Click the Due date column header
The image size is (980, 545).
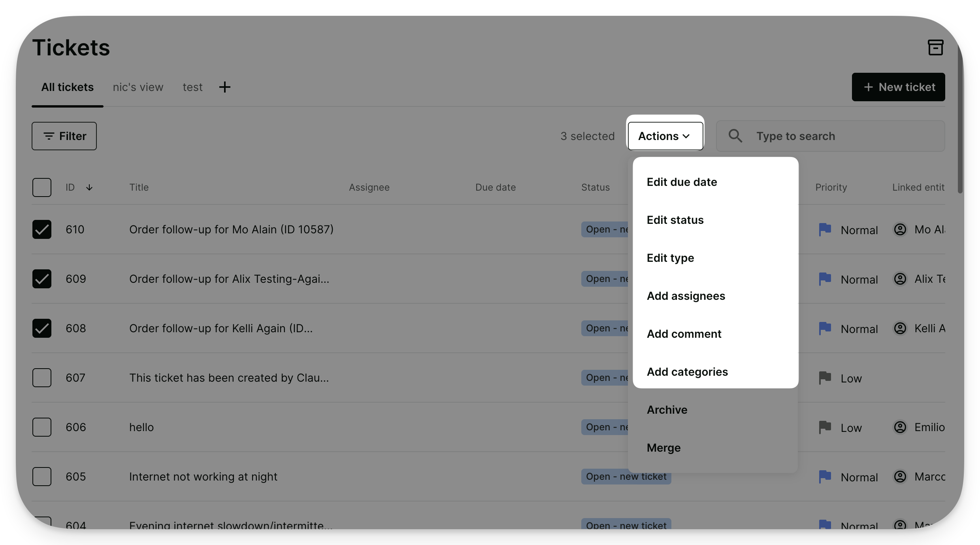pyautogui.click(x=496, y=187)
